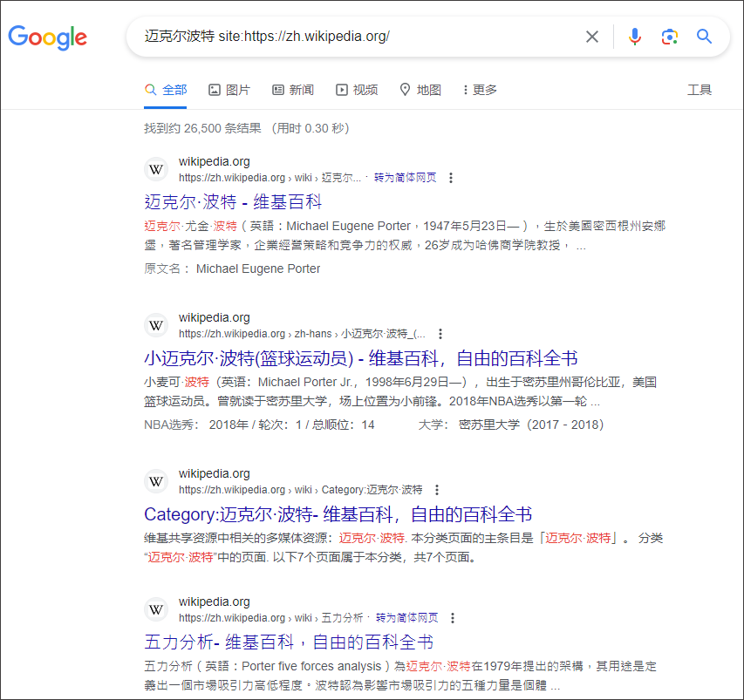Viewport: 744px width, 700px height.
Task: Clear the search box with the X icon
Action: 591,37
